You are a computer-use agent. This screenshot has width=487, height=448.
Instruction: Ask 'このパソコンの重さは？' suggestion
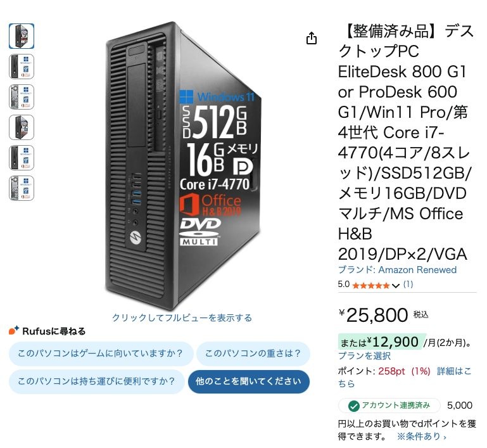point(253,354)
